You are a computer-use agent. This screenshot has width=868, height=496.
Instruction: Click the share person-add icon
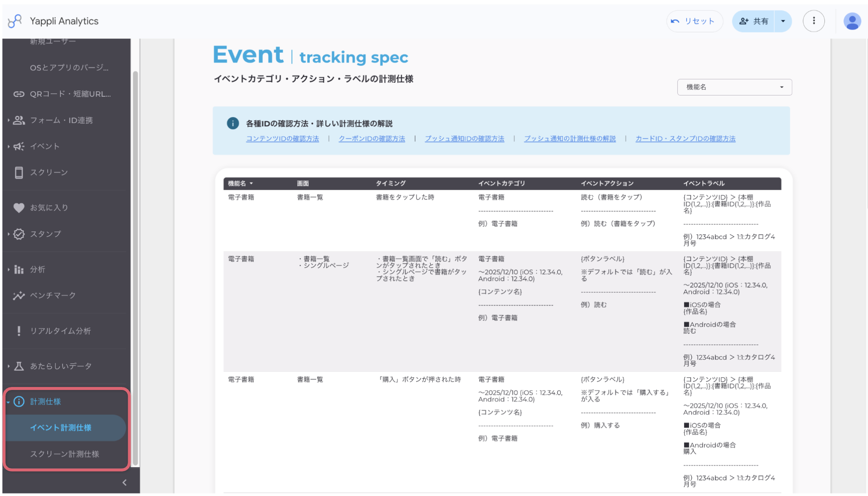tap(744, 21)
